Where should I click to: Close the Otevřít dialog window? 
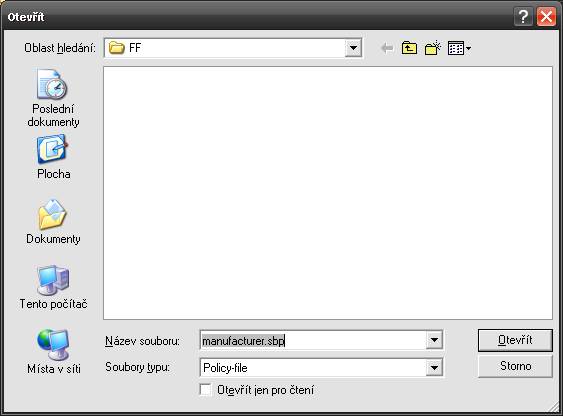pos(546,17)
